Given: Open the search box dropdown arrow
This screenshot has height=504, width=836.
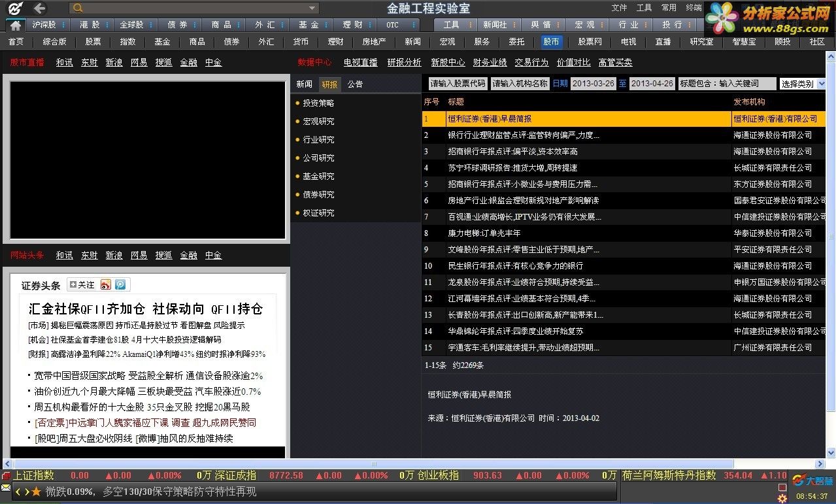Looking at the screenshot, I should (x=312, y=8).
